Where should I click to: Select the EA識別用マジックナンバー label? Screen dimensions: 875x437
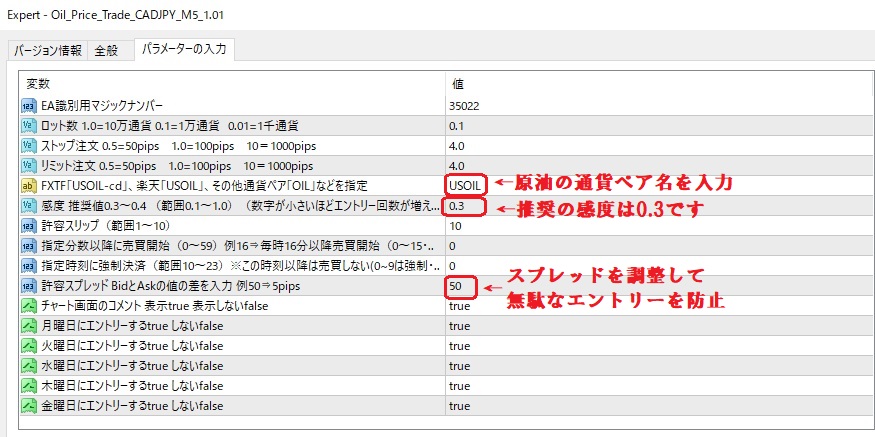tap(102, 106)
